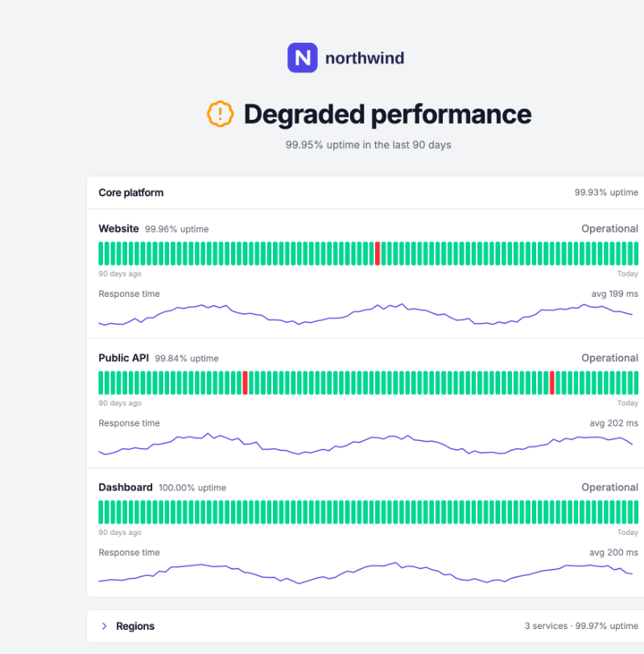Click the northwind N logo icon

(x=302, y=58)
